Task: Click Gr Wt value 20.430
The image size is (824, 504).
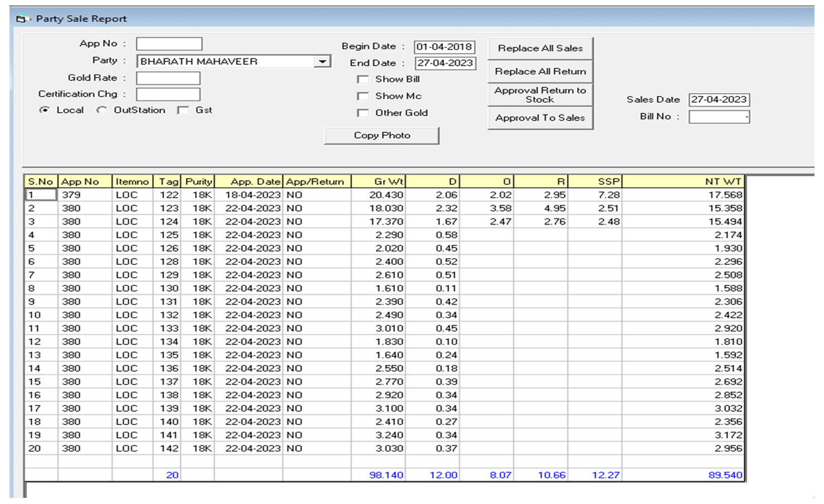Action: 379,195
